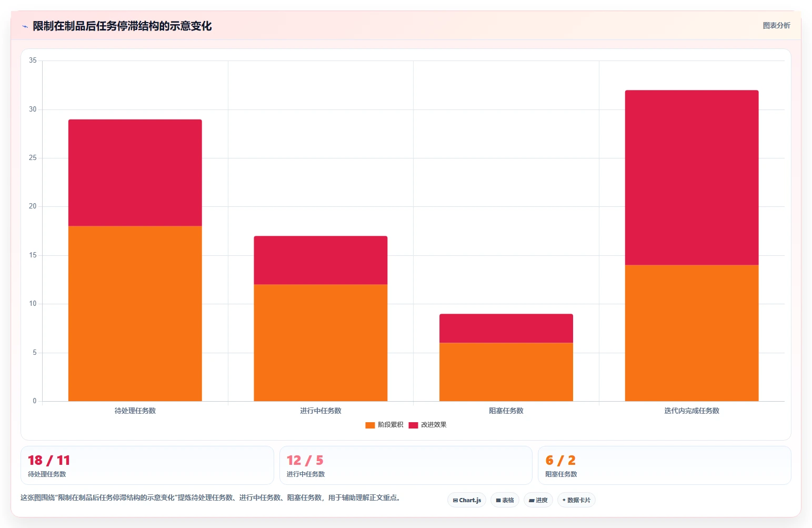Click the Chart.js tag
The width and height of the screenshot is (812, 528).
(x=467, y=500)
